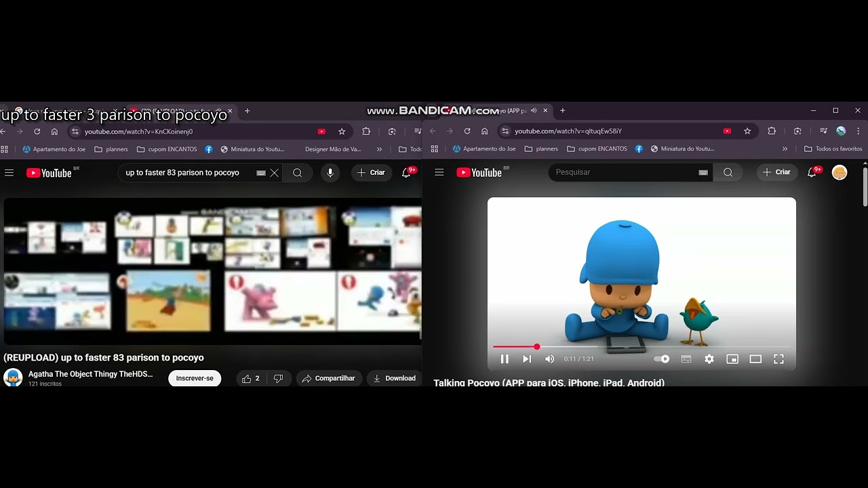This screenshot has width=868, height=488.
Task: Subscribe with the Inscrever-se button
Action: 195,378
